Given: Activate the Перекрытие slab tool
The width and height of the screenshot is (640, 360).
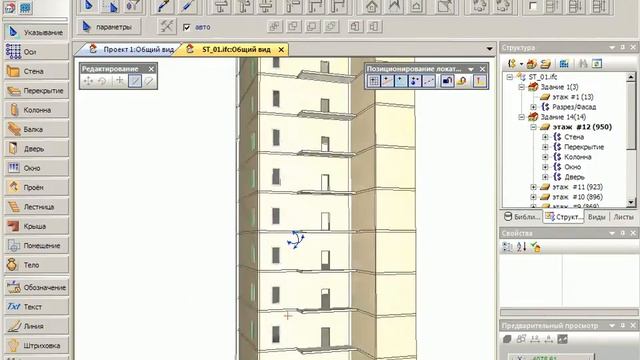Looking at the screenshot, I should tap(36, 91).
